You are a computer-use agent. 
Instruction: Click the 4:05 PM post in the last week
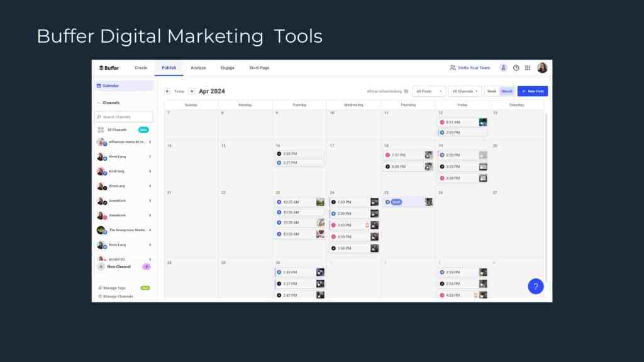(x=462, y=295)
